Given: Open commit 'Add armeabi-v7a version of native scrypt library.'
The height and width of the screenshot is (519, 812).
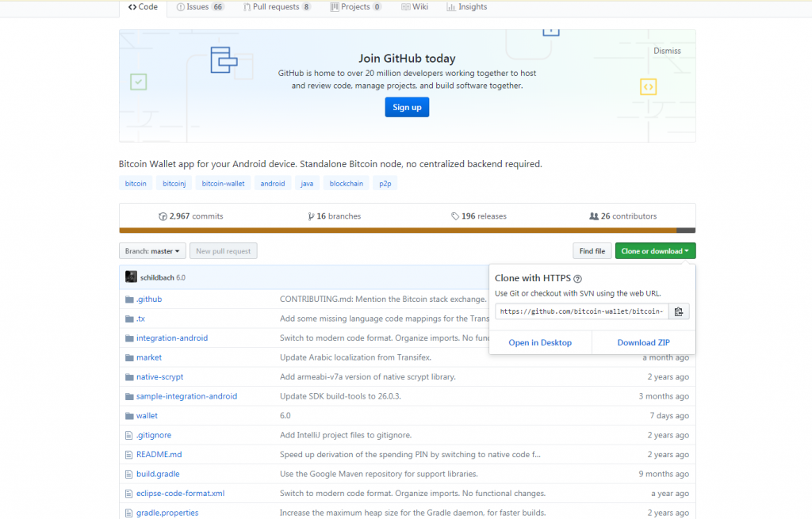Looking at the screenshot, I should pyautogui.click(x=368, y=376).
